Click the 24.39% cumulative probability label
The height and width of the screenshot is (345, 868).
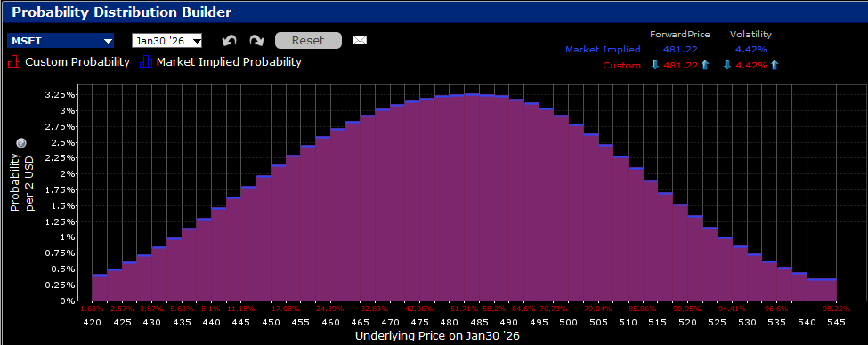click(x=329, y=309)
